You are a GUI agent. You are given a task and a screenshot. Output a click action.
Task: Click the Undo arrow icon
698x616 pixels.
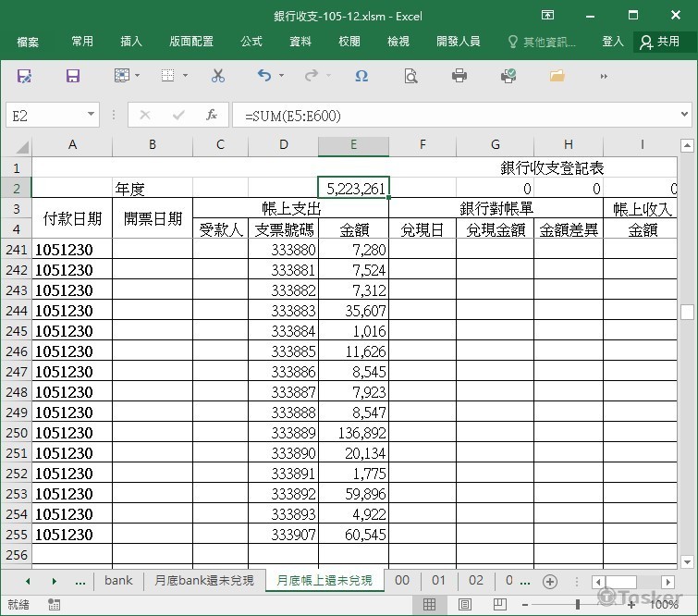264,76
